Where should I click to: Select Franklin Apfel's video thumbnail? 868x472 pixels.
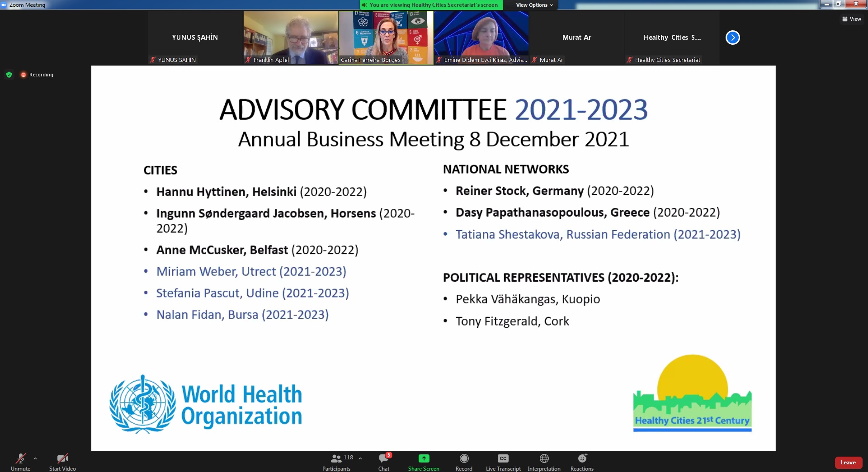(291, 38)
